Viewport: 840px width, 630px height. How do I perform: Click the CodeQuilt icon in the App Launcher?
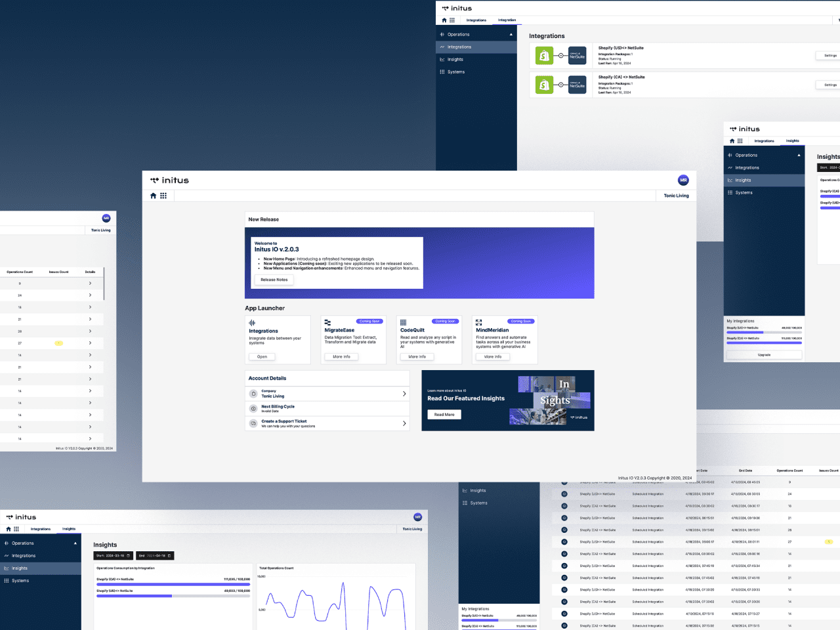coord(402,322)
